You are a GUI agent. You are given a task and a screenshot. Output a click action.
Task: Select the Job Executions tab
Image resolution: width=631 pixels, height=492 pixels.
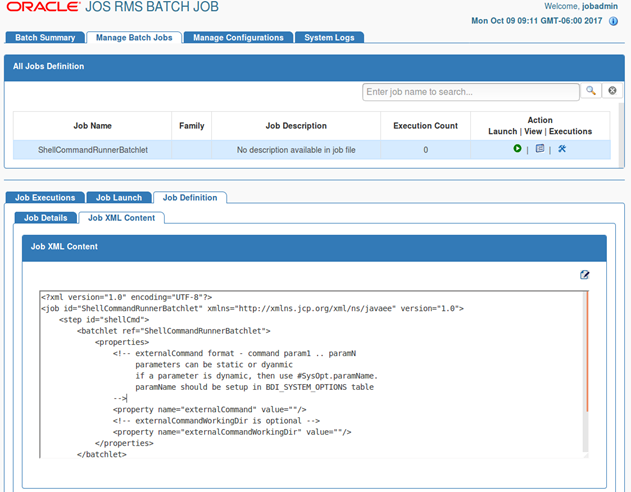[45, 198]
